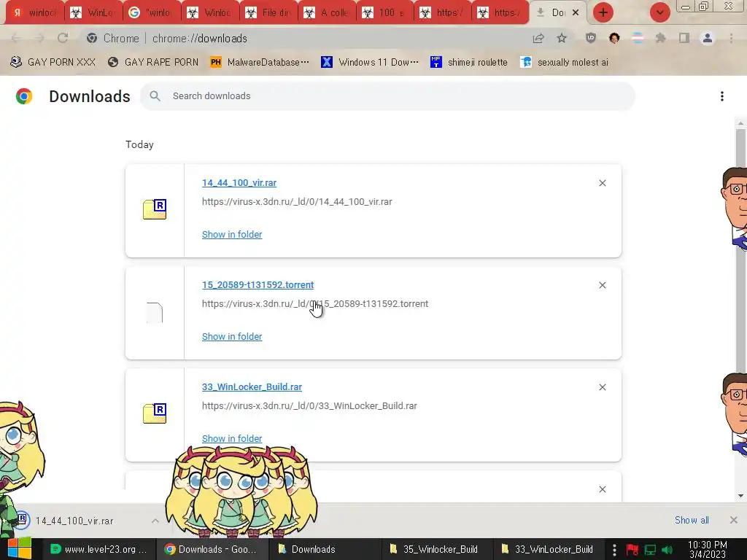Open the Windows Start button
This screenshot has height=560, width=747.
20,549
